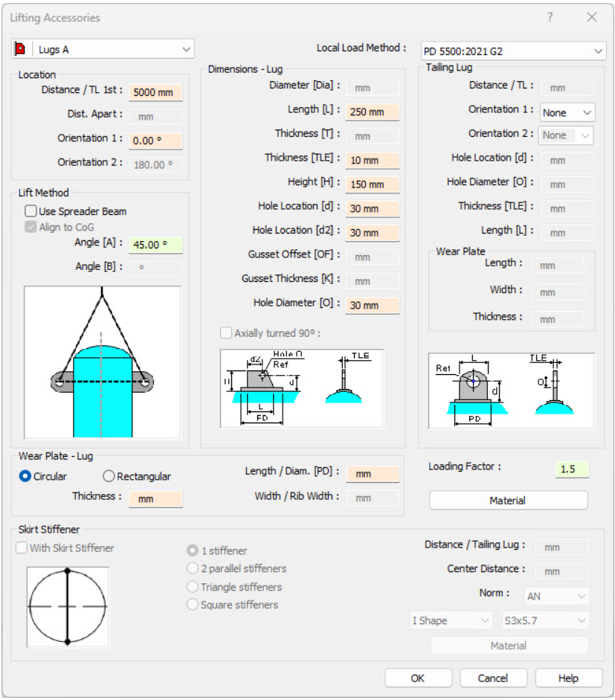Click the tailing lug reference diagram
This screenshot has width=615, height=700.
(512, 391)
